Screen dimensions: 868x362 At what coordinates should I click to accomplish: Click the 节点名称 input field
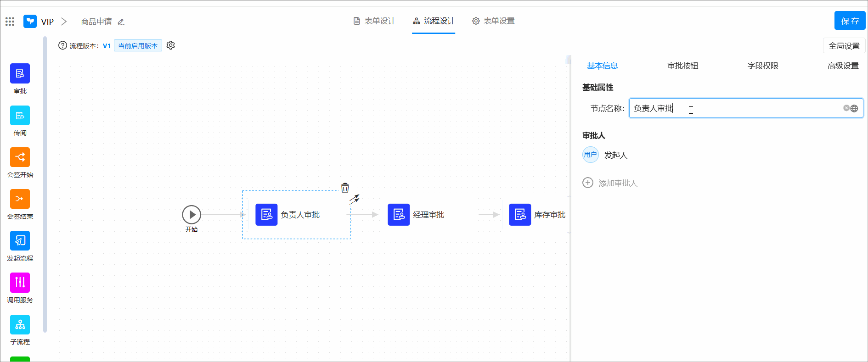tap(735, 108)
